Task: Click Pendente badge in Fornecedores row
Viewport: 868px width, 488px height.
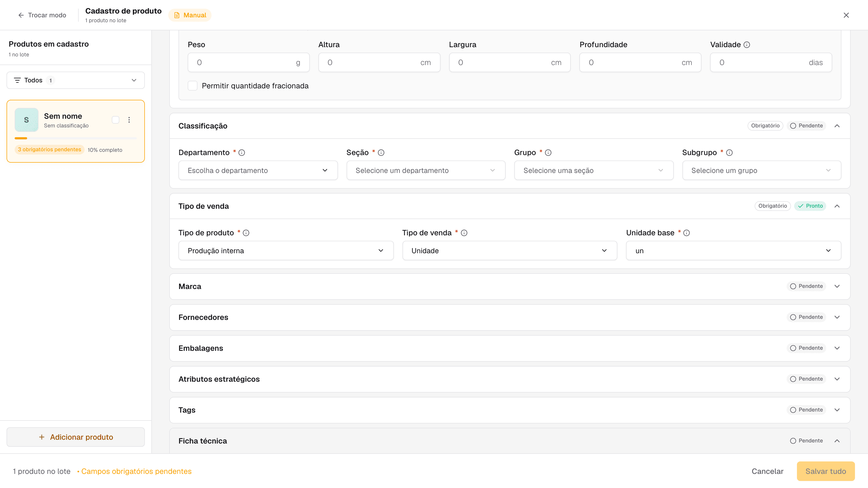Action: (x=806, y=317)
